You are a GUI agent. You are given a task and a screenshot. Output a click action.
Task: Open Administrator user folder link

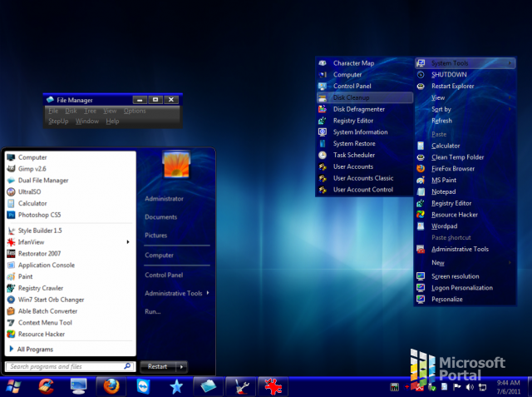point(165,199)
